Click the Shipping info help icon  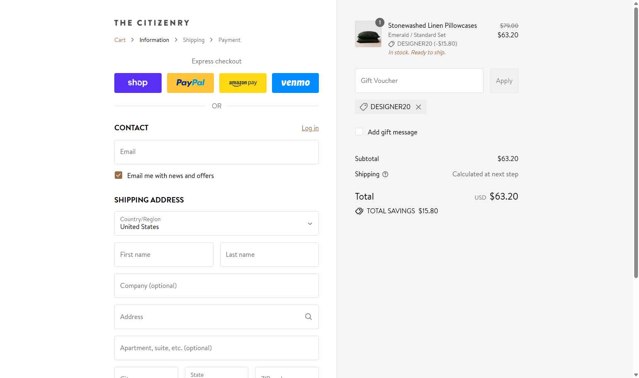385,174
